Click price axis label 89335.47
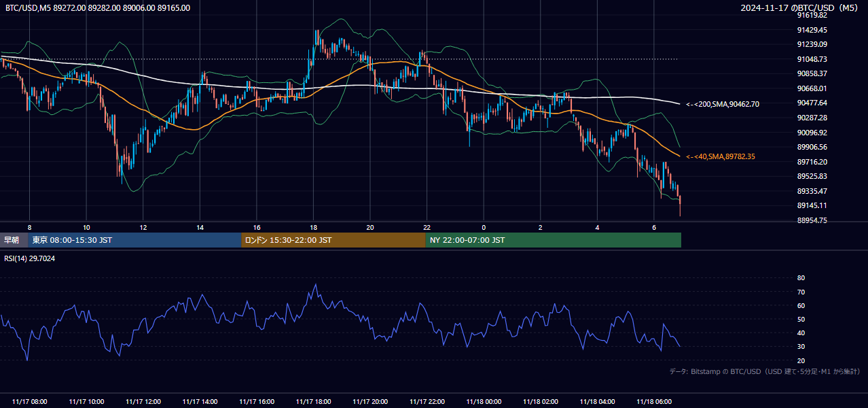 click(812, 191)
